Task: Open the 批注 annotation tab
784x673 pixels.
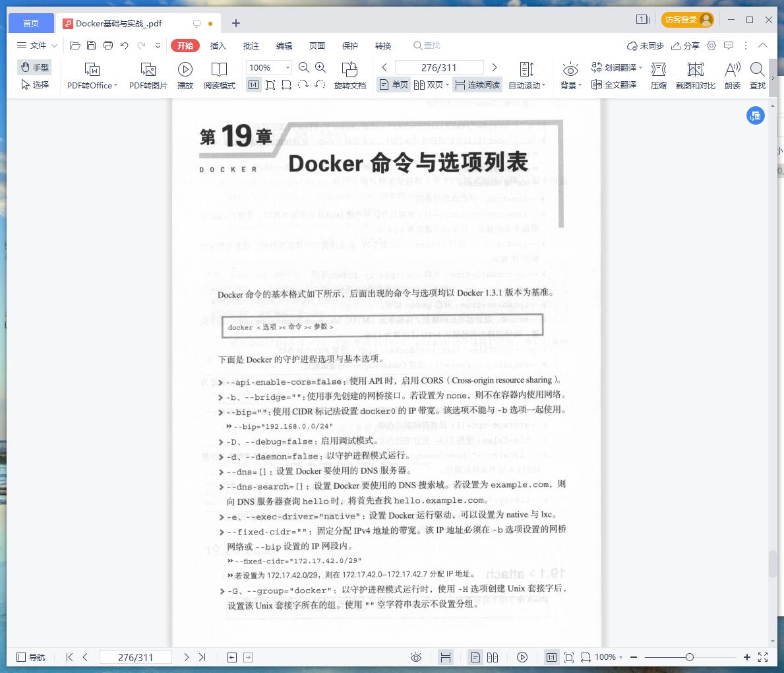Action: click(x=251, y=46)
